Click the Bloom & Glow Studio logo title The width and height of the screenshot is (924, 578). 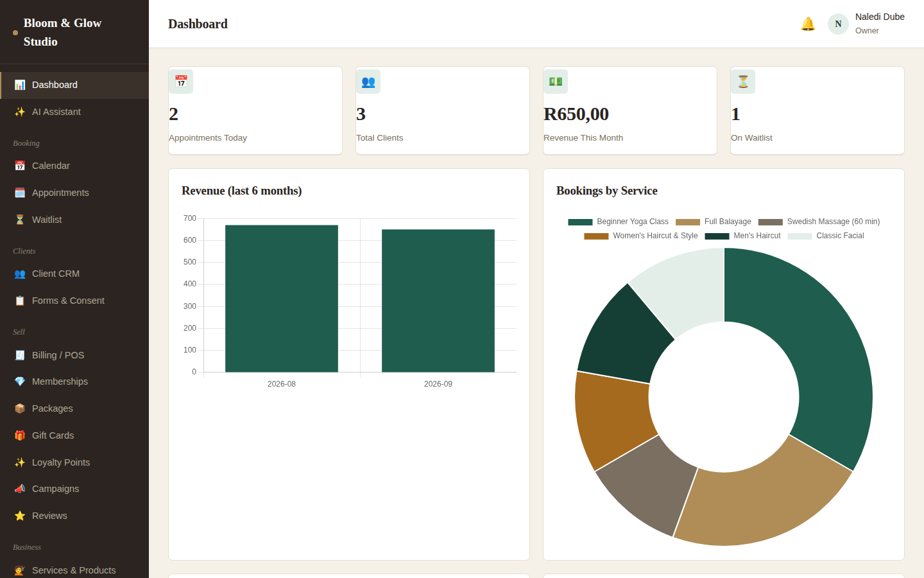(x=62, y=32)
